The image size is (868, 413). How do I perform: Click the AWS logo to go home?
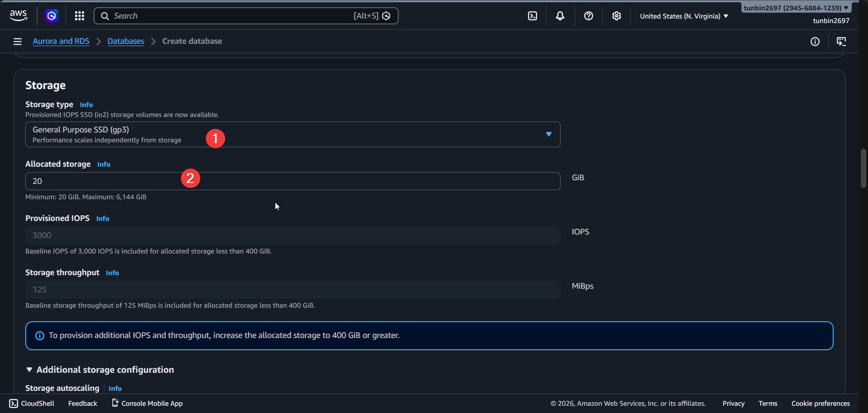click(18, 15)
